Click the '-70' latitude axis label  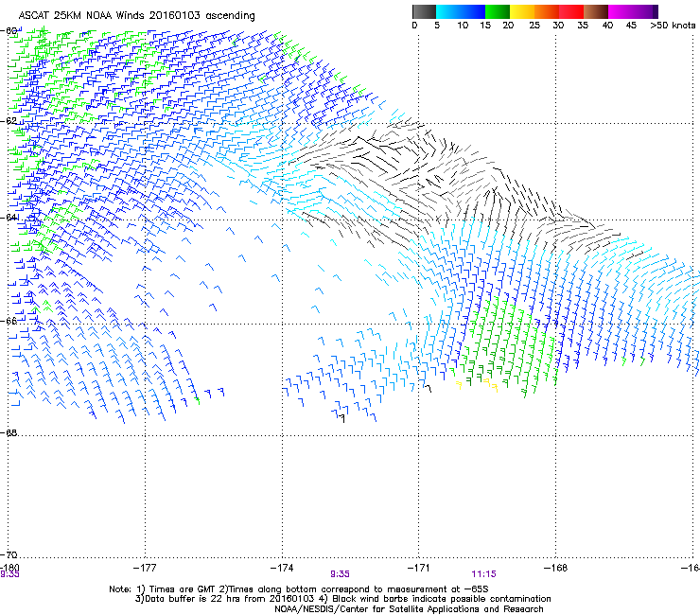[9, 554]
